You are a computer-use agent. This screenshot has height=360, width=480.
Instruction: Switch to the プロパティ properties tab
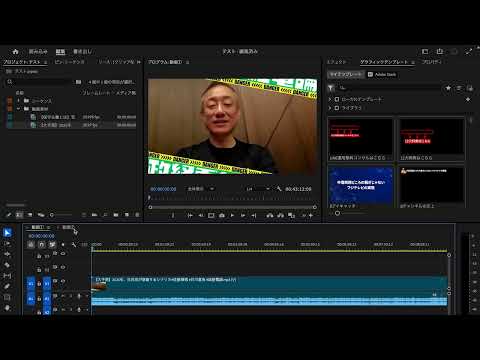pos(432,62)
